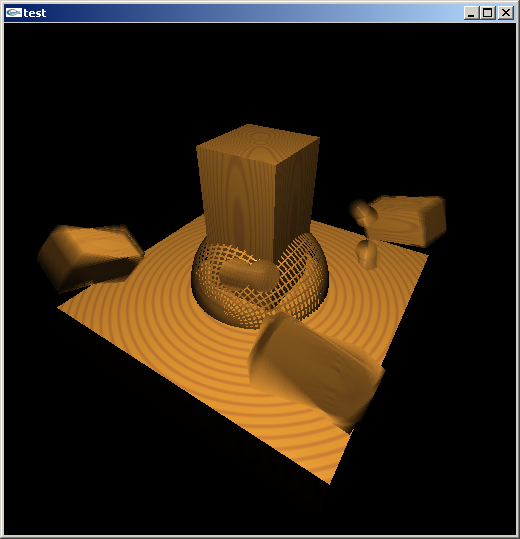Close the test window
520x539 pixels.
[506, 13]
